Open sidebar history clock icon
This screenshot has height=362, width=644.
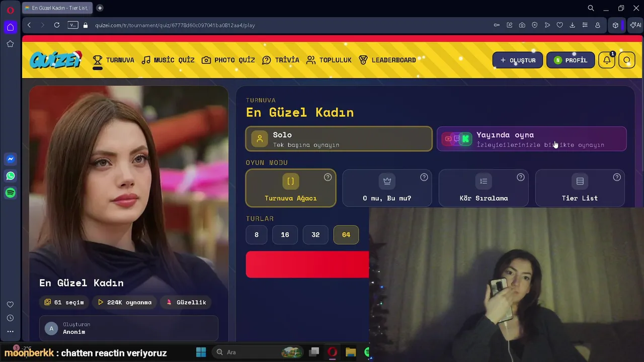(x=10, y=318)
